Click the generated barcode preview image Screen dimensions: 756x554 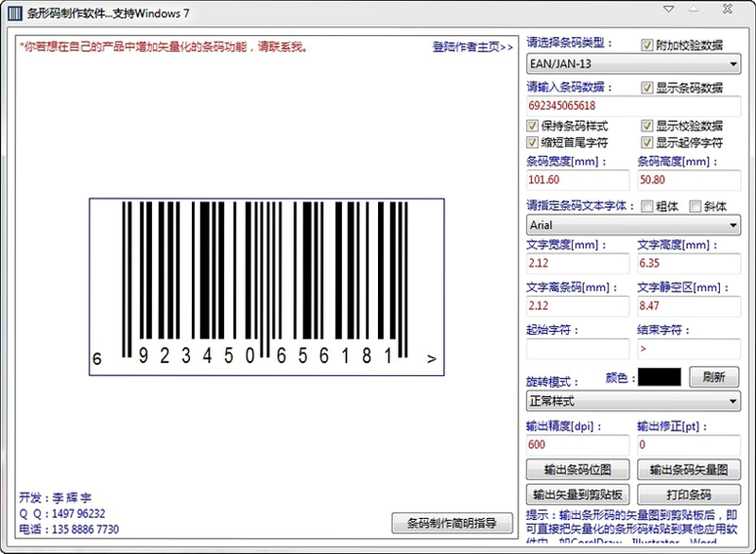point(266,286)
